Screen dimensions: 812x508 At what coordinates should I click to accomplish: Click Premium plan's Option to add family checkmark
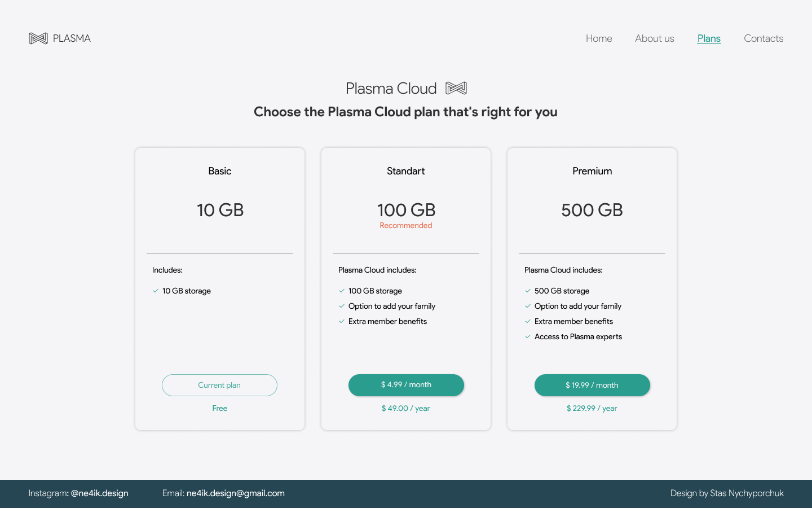[x=528, y=306]
